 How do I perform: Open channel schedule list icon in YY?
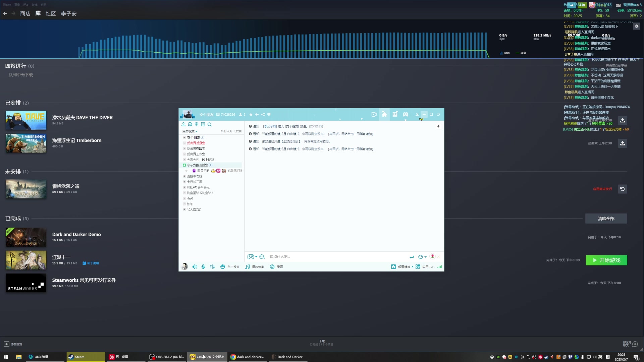point(395,114)
